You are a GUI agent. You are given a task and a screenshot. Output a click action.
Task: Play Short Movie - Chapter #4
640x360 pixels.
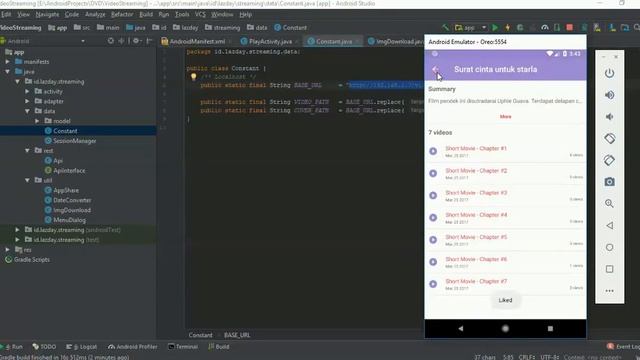point(433,218)
